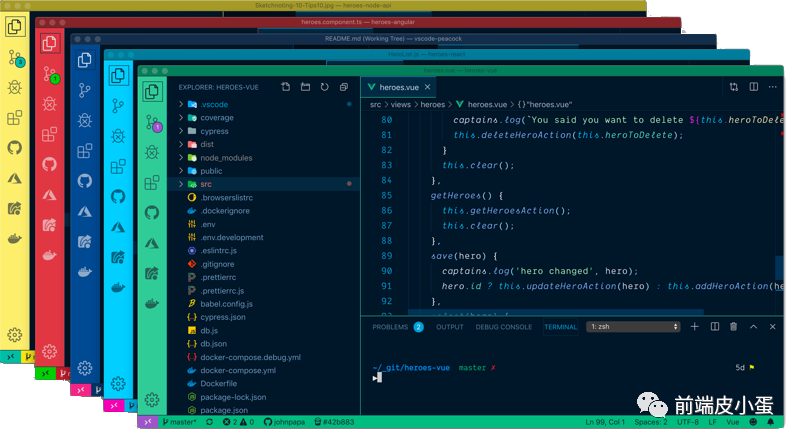The height and width of the screenshot is (441, 800).
Task: Click 'views' in the breadcrumb path
Action: click(401, 105)
